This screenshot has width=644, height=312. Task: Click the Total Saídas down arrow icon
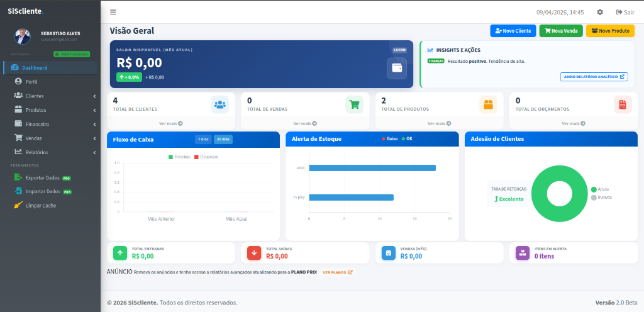254,253
